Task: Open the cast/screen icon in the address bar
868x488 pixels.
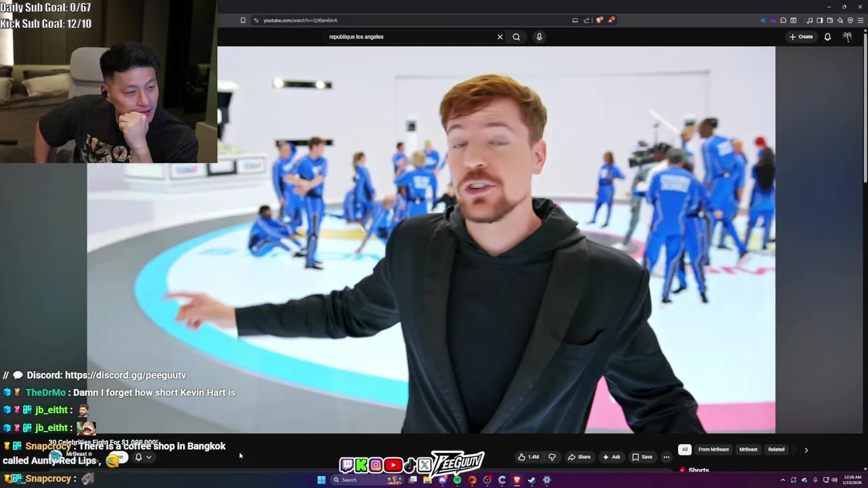Action: tap(575, 20)
